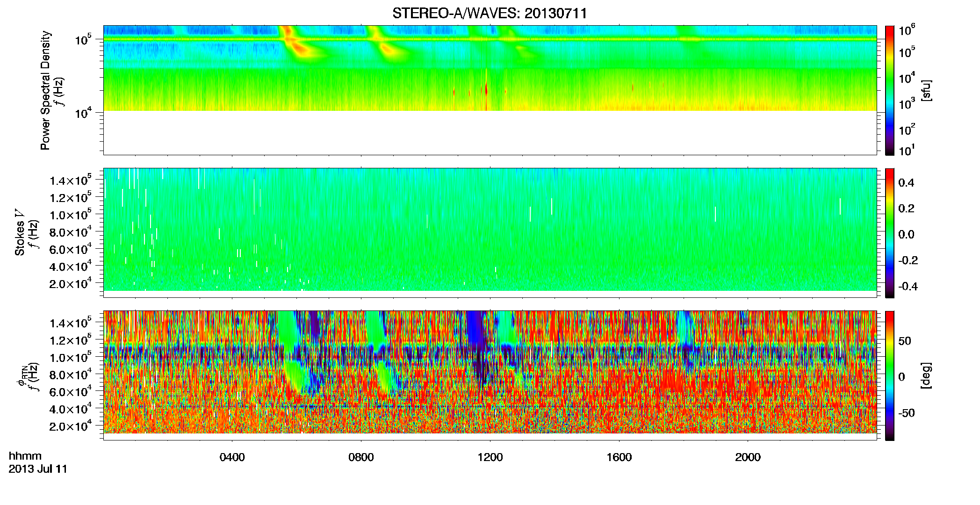Click -50 on the degrees colorbar scale
The height and width of the screenshot is (505, 980).
coord(907,413)
